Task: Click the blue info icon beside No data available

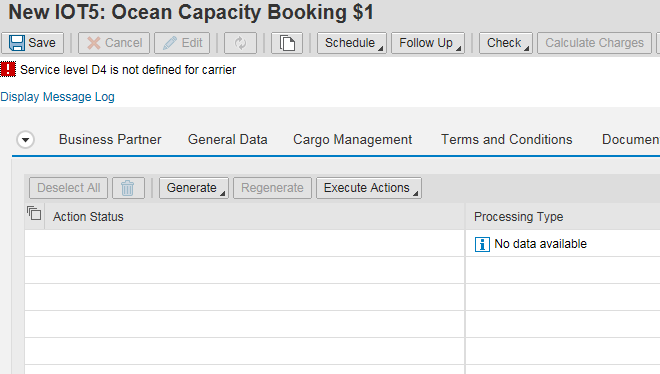Action: [482, 244]
